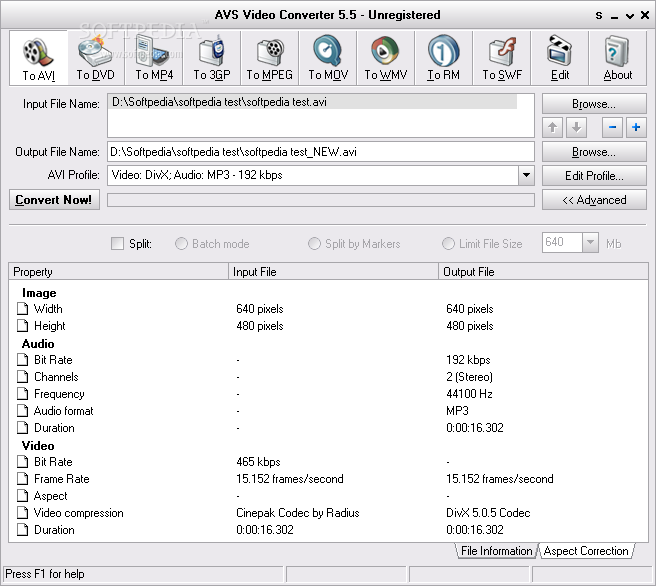This screenshot has width=656, height=586.
Task: Add input file with plus button
Action: click(636, 127)
